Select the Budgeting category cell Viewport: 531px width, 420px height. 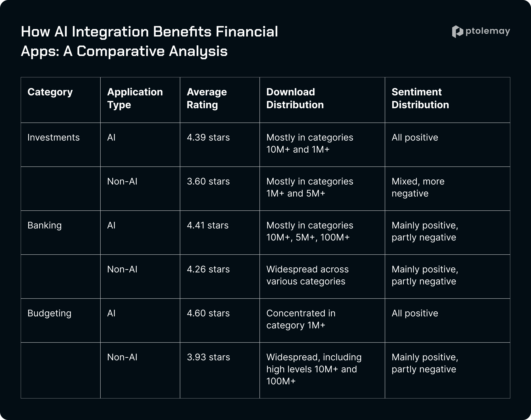coord(61,320)
